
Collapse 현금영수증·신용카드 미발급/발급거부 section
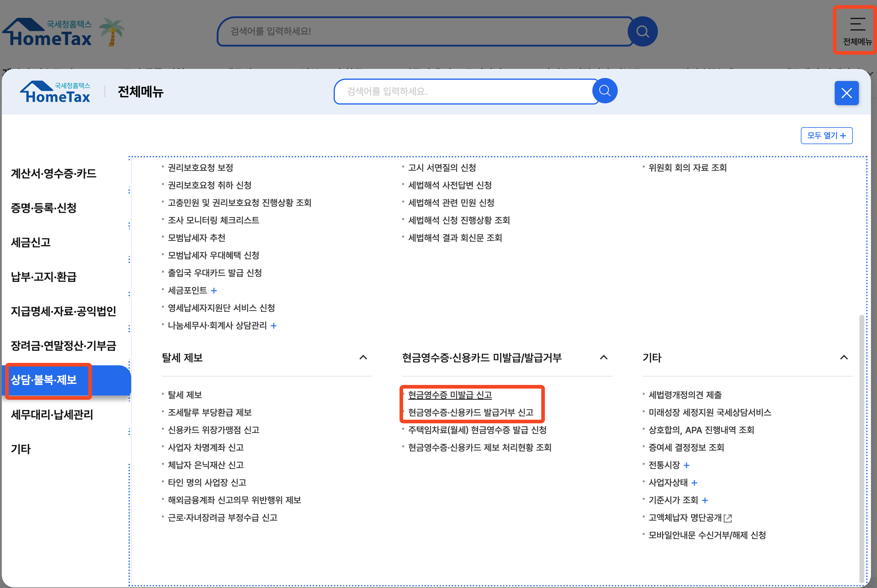[x=604, y=357]
